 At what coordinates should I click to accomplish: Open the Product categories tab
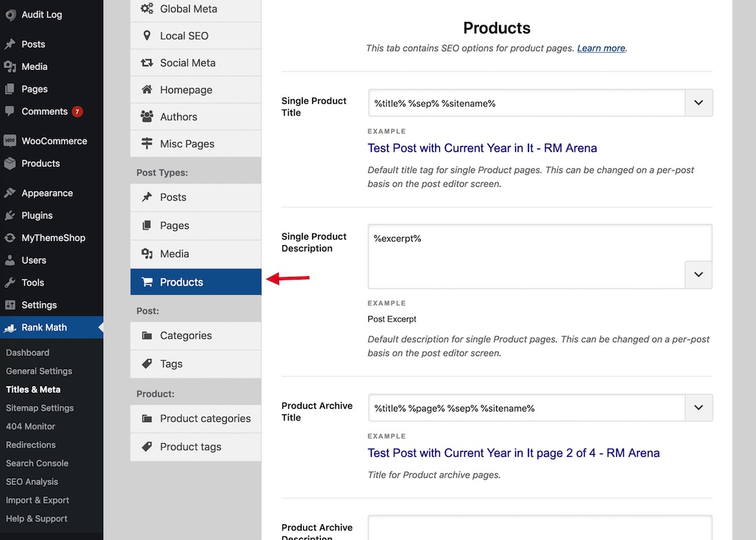(x=205, y=418)
